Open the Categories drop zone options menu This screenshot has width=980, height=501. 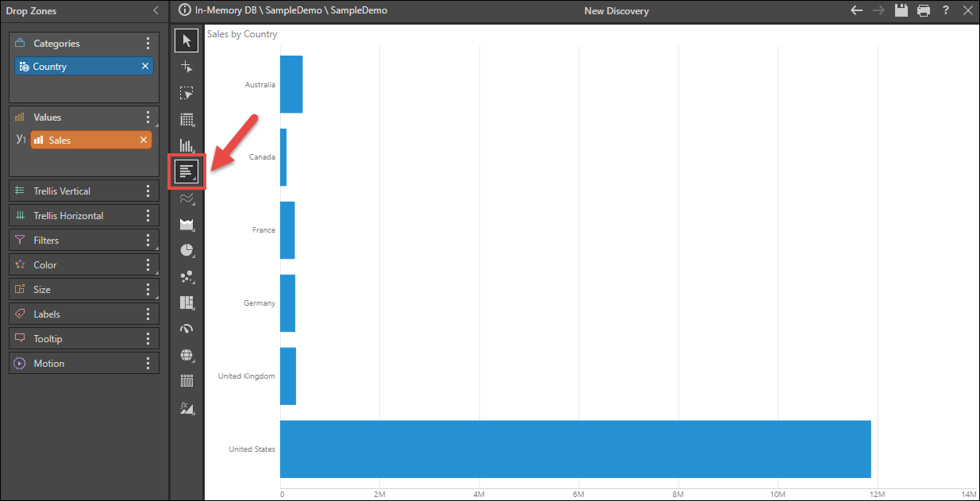click(148, 44)
